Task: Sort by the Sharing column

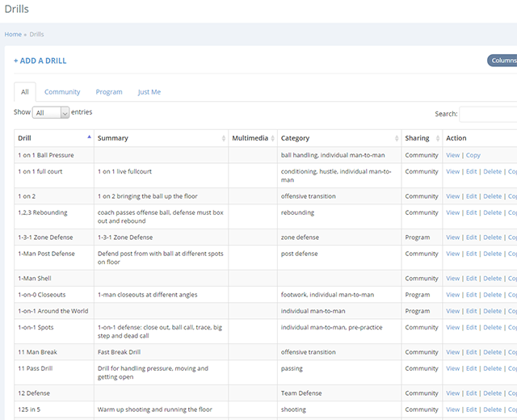Action: (x=436, y=138)
